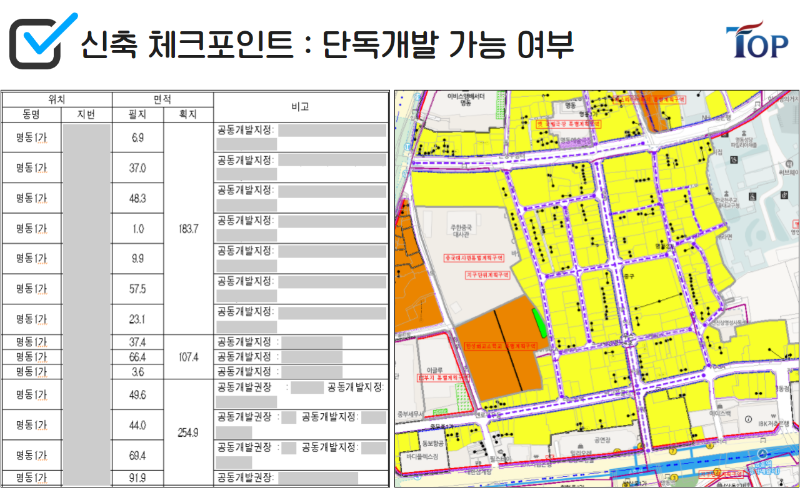Click 공동개발지정 in the 57.5 row
Viewport: 800px width, 495px height.
click(245, 281)
